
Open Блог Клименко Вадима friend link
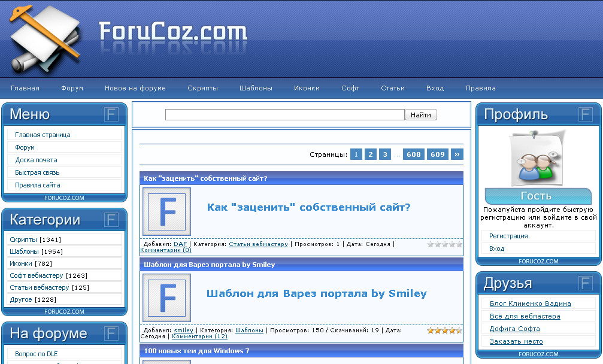click(531, 304)
